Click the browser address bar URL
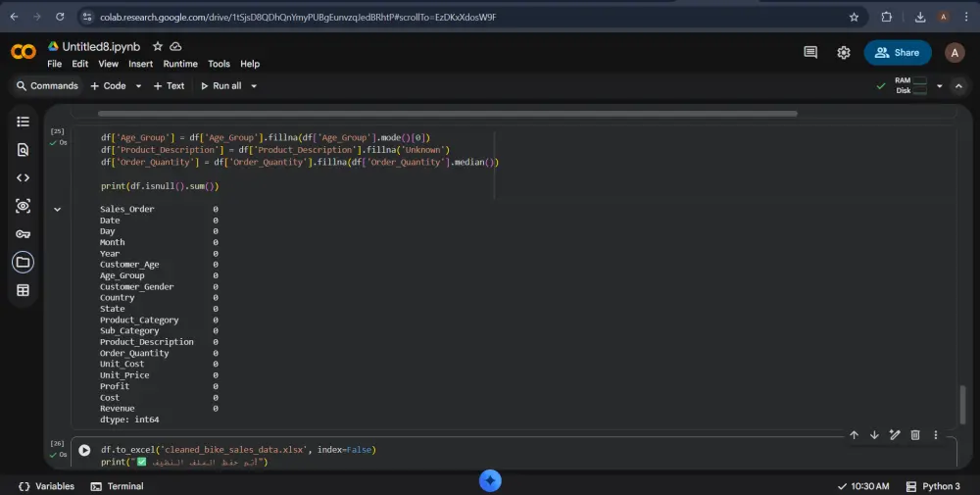Screen dimensions: 980x495 tap(298, 17)
